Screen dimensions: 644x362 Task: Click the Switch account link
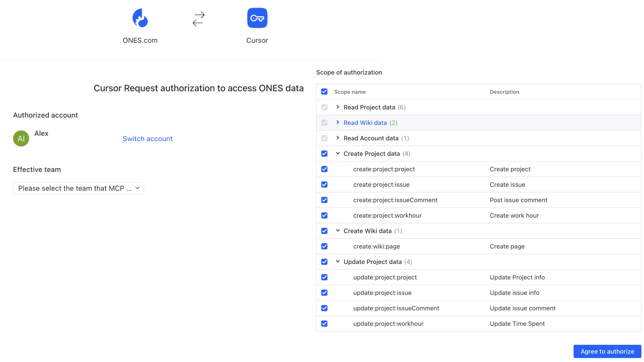coord(148,139)
